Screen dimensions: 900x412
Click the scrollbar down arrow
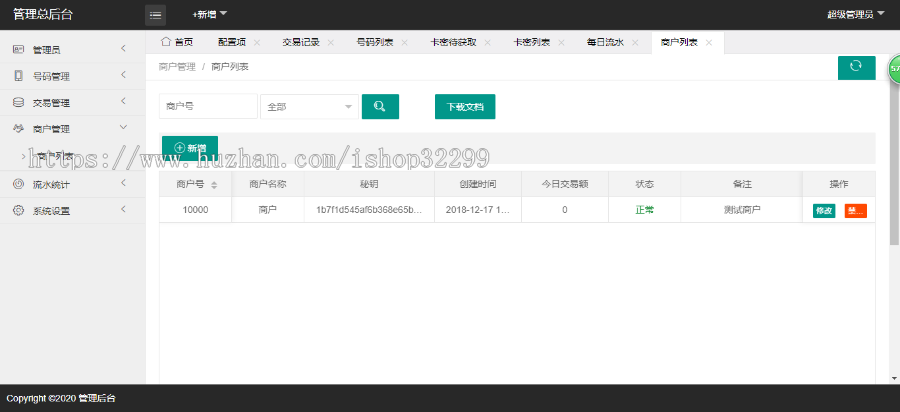[x=894, y=378]
